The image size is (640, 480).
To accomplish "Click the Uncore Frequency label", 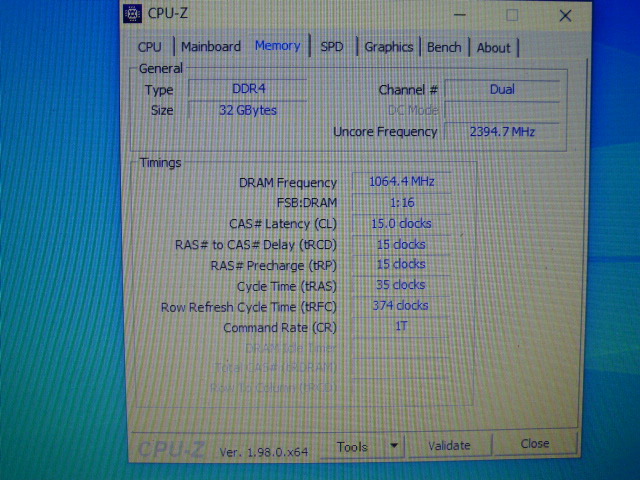I will (385, 132).
